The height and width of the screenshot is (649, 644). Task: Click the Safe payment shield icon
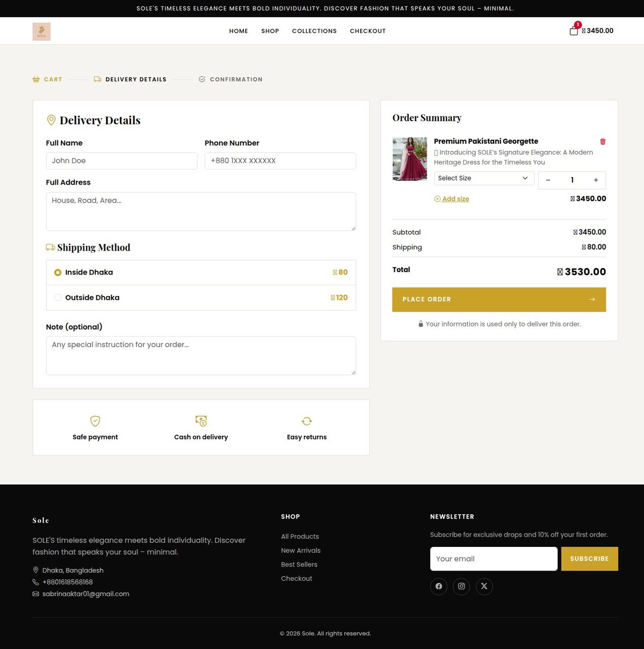pos(95,421)
